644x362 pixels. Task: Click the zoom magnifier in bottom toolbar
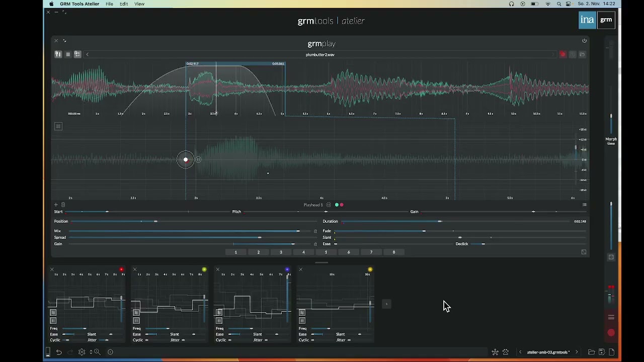click(97, 352)
